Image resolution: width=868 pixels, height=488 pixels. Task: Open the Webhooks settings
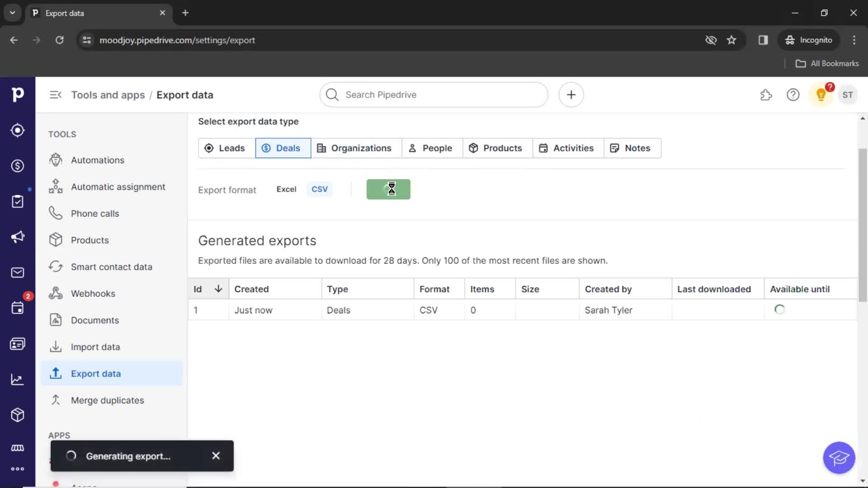(93, 292)
